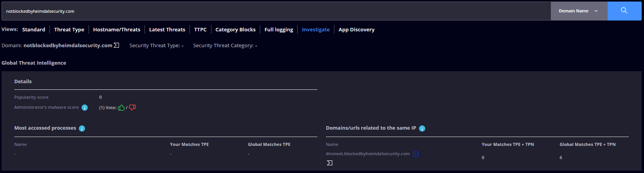644x173 pixels.
Task: Select the Investigate view
Action: (316, 29)
